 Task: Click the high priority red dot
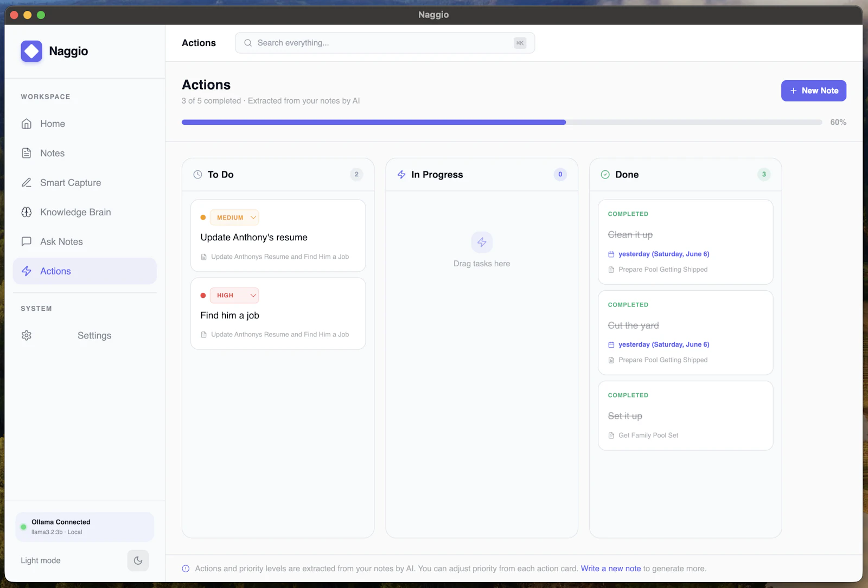pyautogui.click(x=203, y=296)
